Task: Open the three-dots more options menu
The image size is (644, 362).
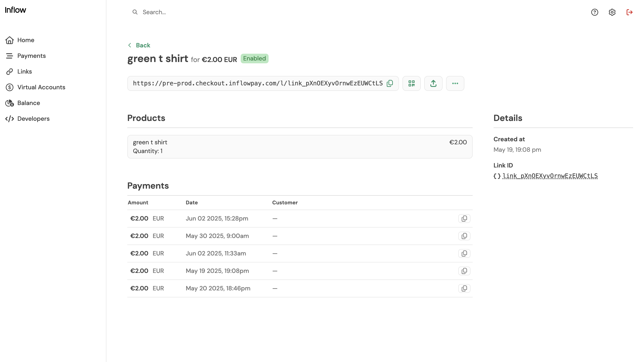Action: [x=455, y=83]
